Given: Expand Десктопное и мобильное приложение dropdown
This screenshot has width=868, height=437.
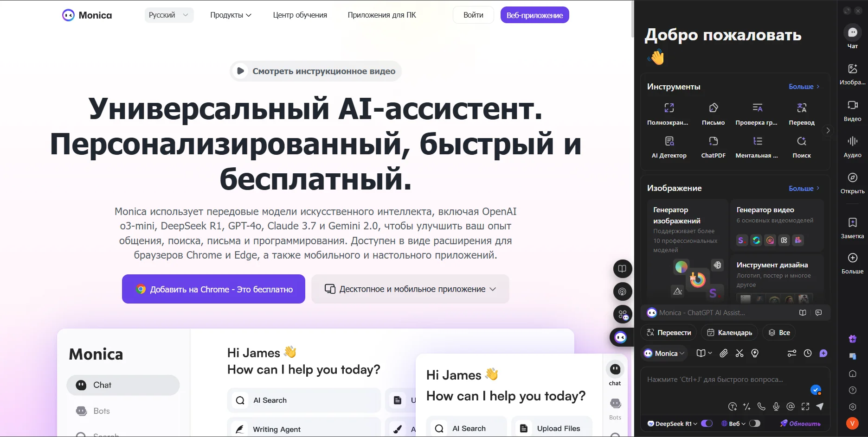Looking at the screenshot, I should [x=410, y=289].
